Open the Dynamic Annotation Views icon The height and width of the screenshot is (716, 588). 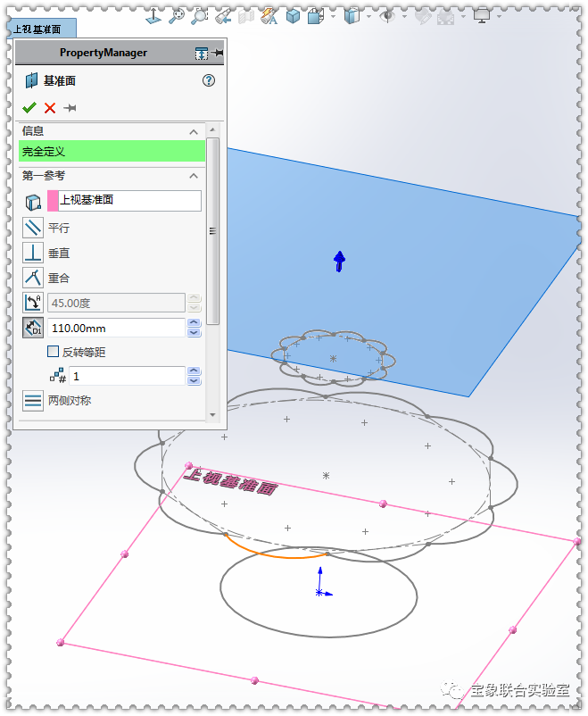(x=269, y=17)
